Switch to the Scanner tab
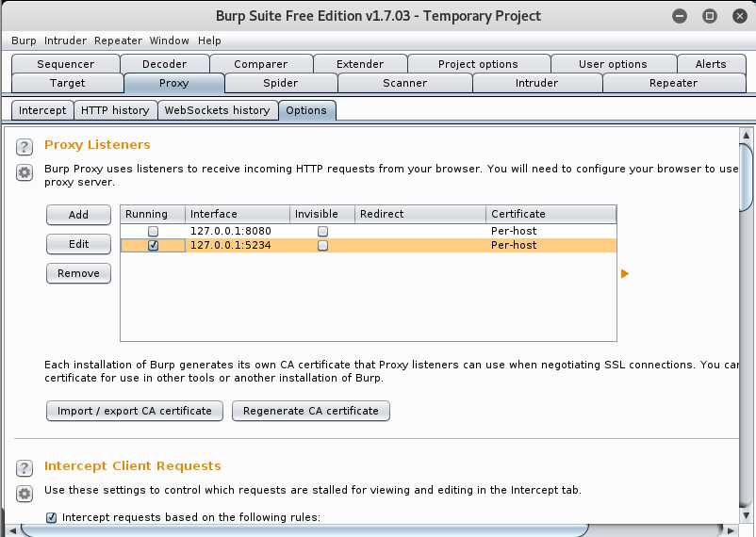Viewport: 756px width, 537px height. click(x=405, y=83)
